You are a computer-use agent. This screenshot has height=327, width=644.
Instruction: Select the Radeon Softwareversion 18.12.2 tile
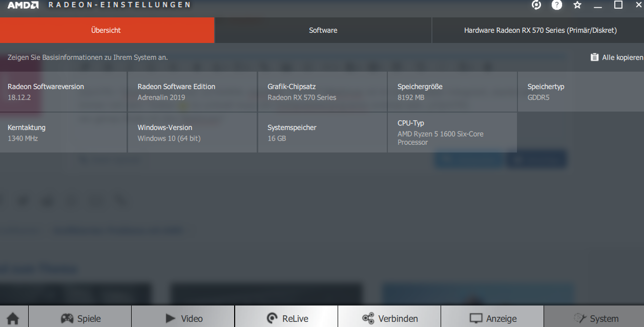63,92
